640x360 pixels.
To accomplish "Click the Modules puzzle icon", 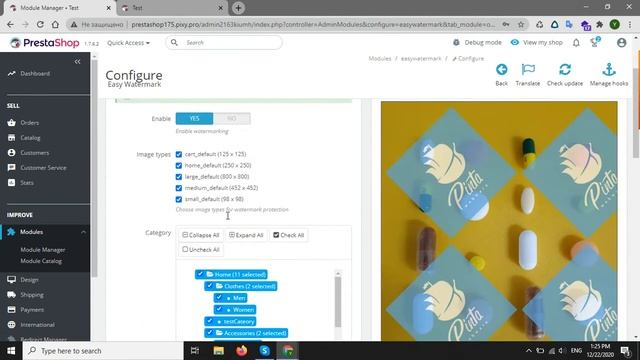I will pos(11,232).
